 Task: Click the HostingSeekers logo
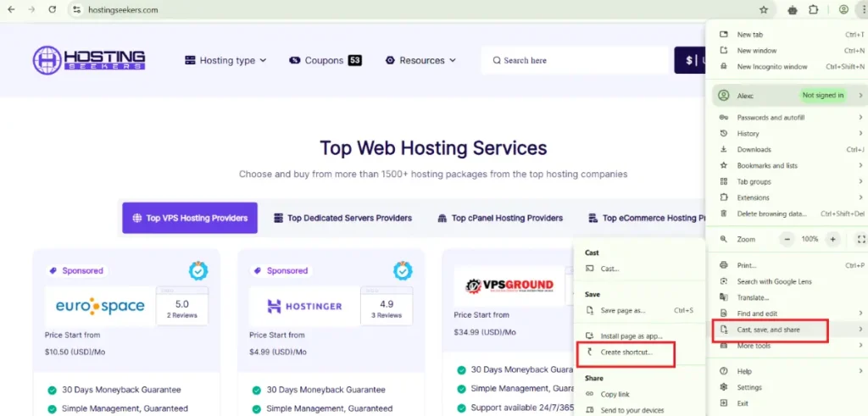pos(89,59)
